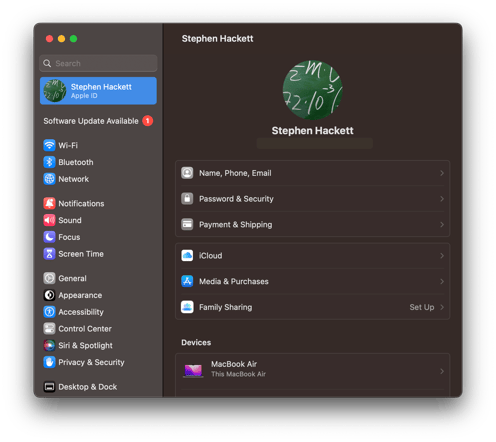Expand the iCloud row chevron
Screen dimensions: 496x442
(x=442, y=256)
